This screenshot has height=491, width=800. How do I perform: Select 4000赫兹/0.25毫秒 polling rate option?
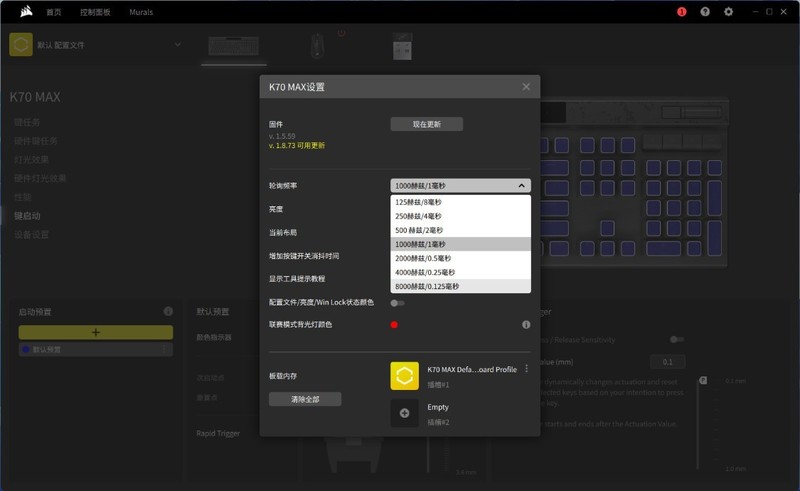460,273
